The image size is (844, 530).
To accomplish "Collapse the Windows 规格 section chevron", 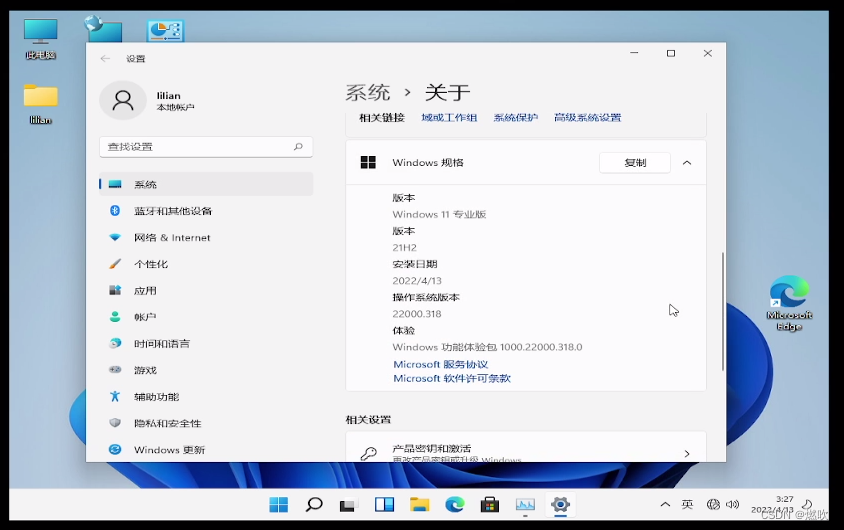I will click(x=687, y=162).
